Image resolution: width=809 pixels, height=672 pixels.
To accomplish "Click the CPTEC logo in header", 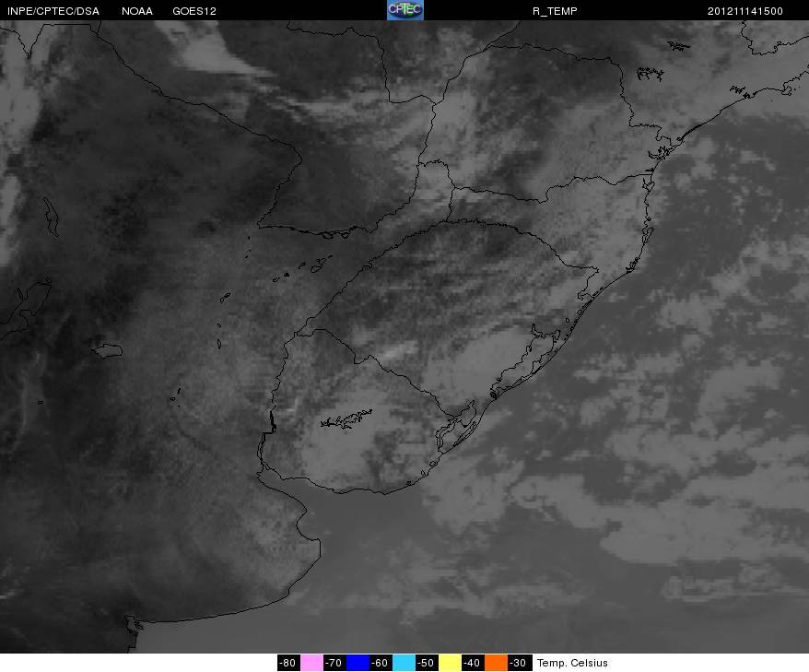I will coord(405,10).
